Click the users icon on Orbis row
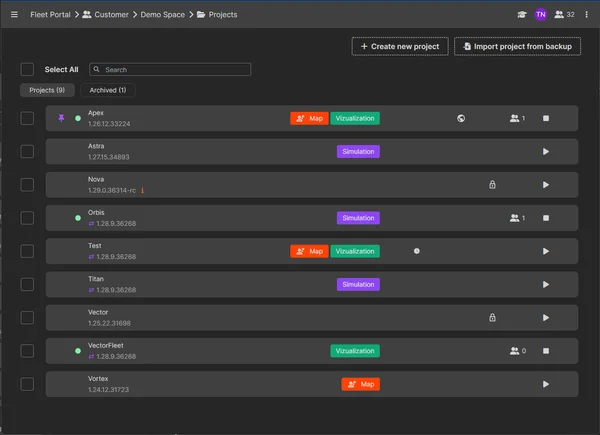The height and width of the screenshot is (435, 600). (517, 218)
